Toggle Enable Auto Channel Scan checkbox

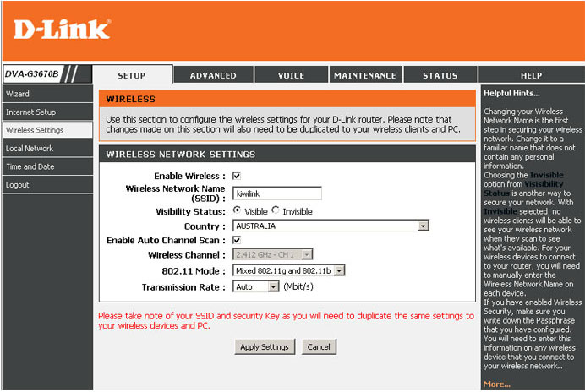[237, 240]
